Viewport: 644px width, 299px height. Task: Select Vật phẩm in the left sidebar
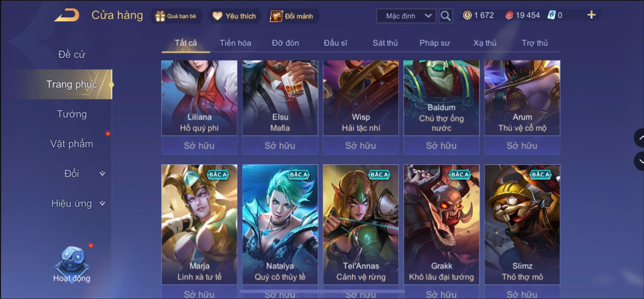[x=72, y=144]
